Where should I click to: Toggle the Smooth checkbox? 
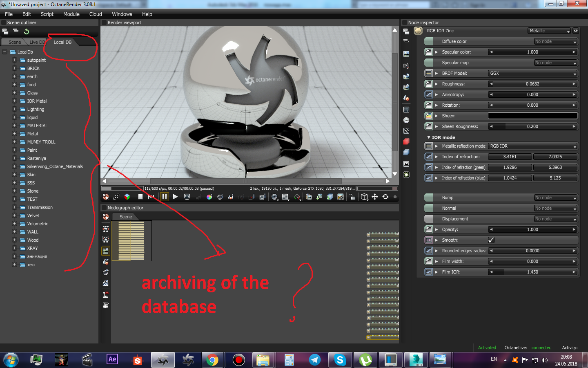[x=491, y=240]
